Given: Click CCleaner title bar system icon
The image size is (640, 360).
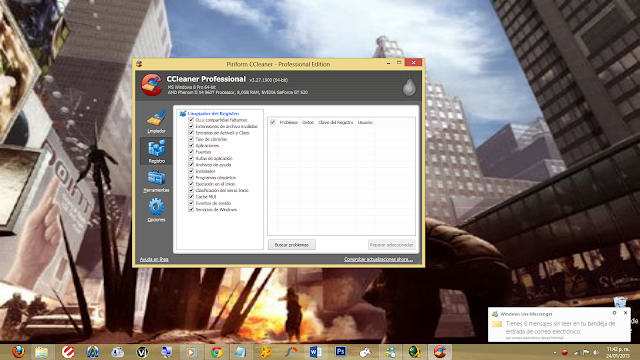Looking at the screenshot, I should pyautogui.click(x=139, y=64).
